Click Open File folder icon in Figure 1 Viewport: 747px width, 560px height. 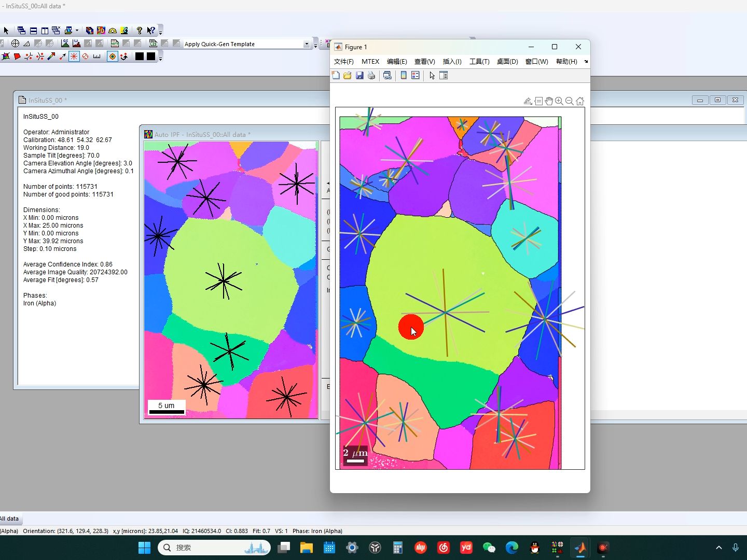tap(348, 76)
